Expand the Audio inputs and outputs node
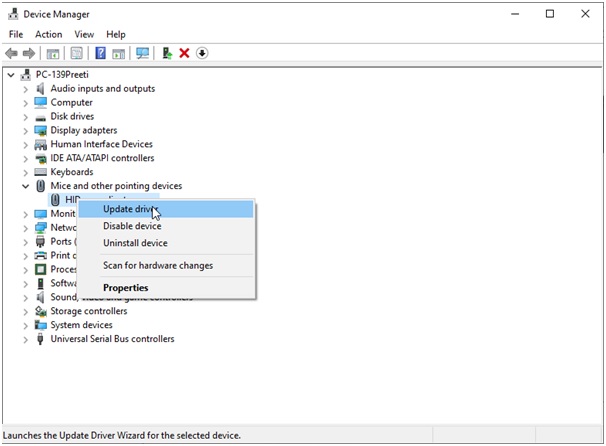Viewport: 606px width, 446px height. [26, 88]
